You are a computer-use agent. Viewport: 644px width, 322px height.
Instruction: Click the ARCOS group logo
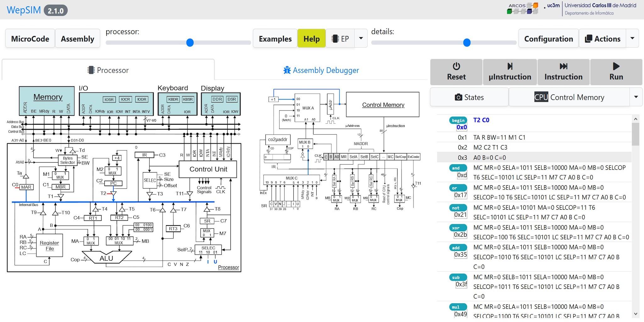(x=523, y=8)
